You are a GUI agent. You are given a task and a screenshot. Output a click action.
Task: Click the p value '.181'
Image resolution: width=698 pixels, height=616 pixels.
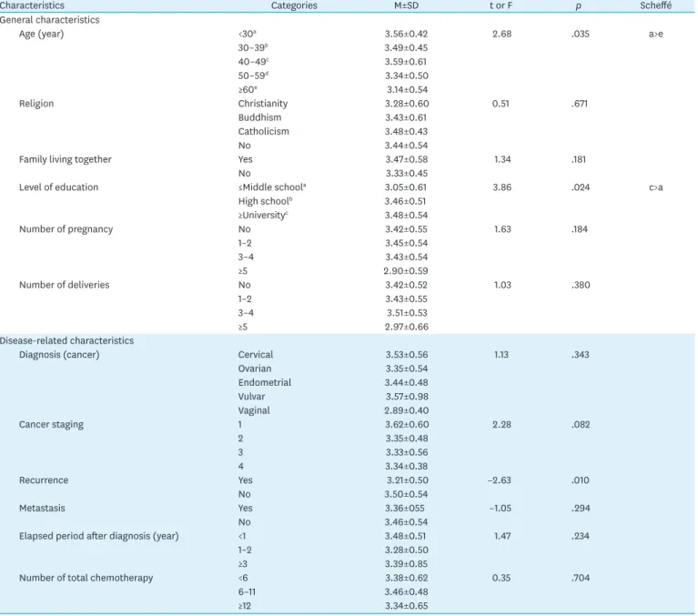tap(579, 159)
